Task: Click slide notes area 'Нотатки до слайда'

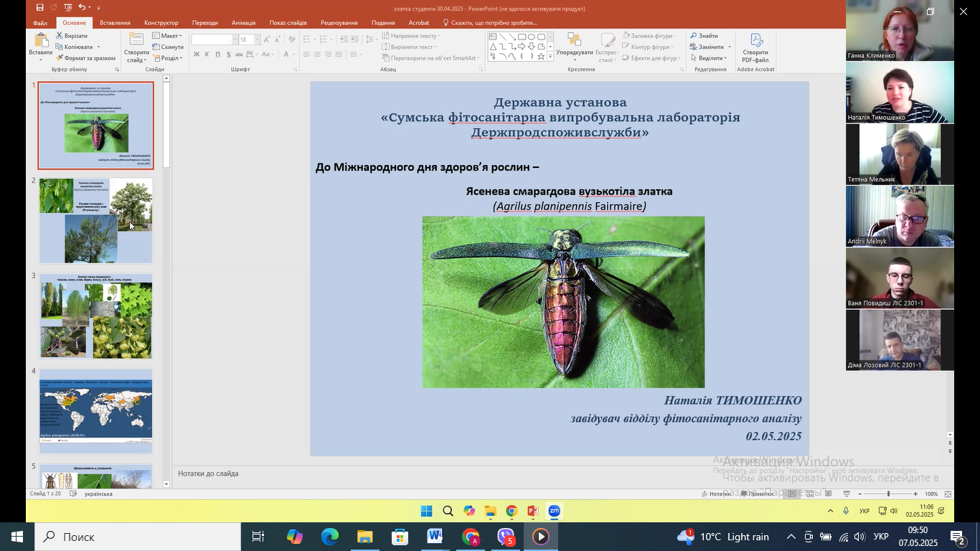Action: pyautogui.click(x=208, y=474)
